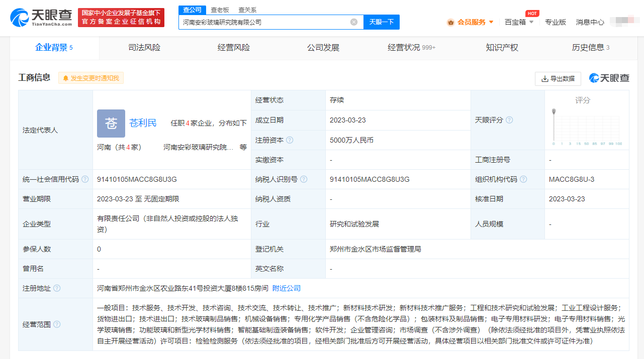The width and height of the screenshot is (644, 359).
Task: Click the 工商信息 section heading
Action: pyautogui.click(x=34, y=77)
